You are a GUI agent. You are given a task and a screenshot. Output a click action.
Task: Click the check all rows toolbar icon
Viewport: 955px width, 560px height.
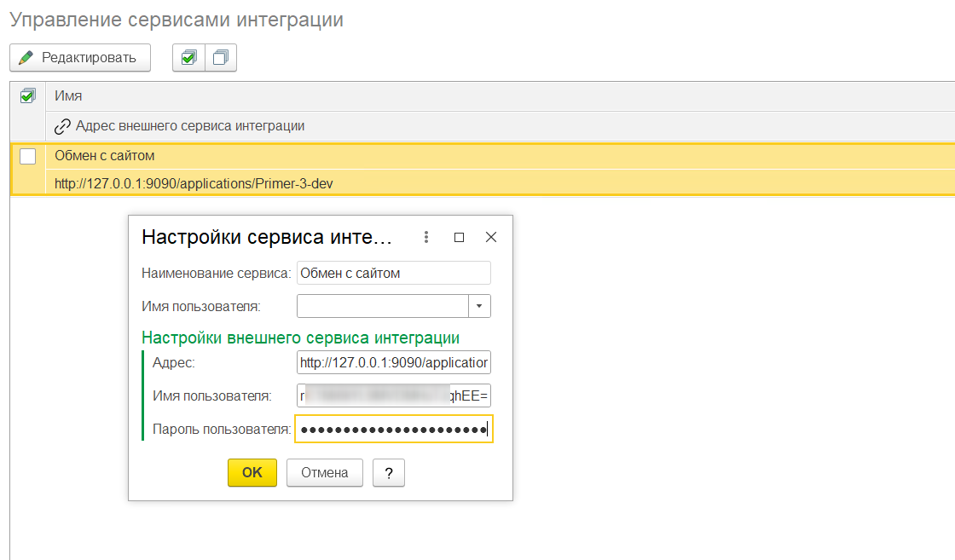click(x=189, y=58)
